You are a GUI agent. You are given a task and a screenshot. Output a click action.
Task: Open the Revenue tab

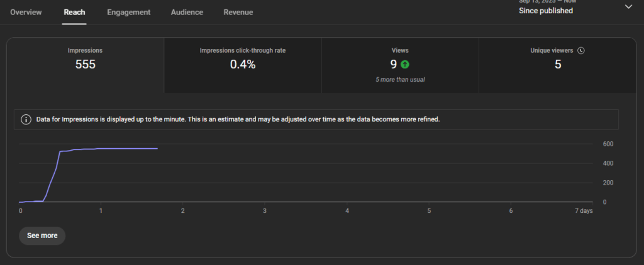[238, 12]
